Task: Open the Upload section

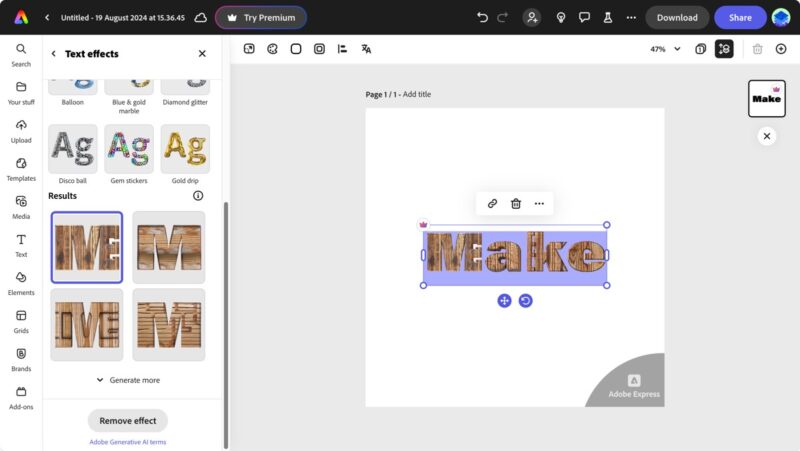Action: [x=21, y=131]
